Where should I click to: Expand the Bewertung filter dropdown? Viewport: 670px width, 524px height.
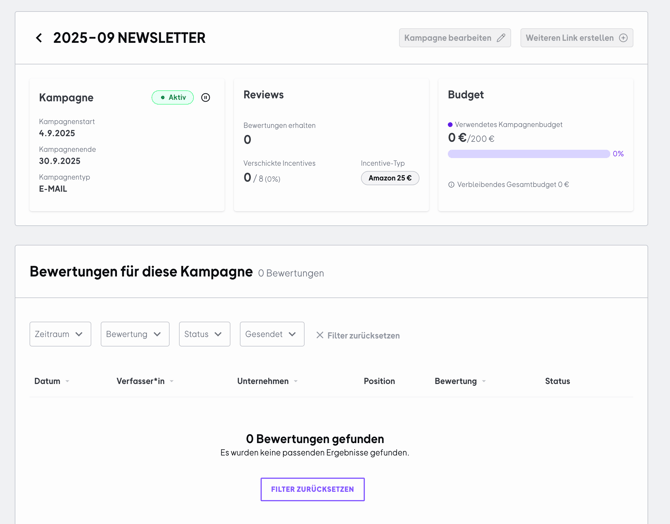click(x=135, y=334)
